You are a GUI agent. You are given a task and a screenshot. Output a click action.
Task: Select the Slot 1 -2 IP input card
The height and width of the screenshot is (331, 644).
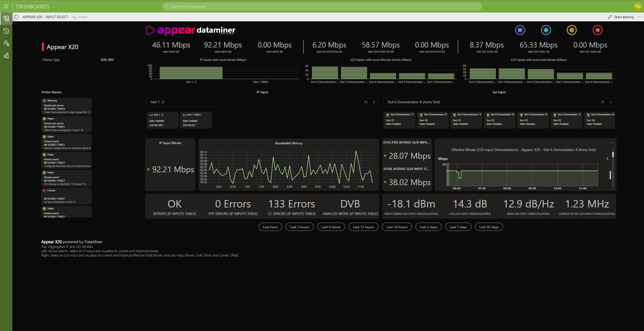(x=162, y=120)
